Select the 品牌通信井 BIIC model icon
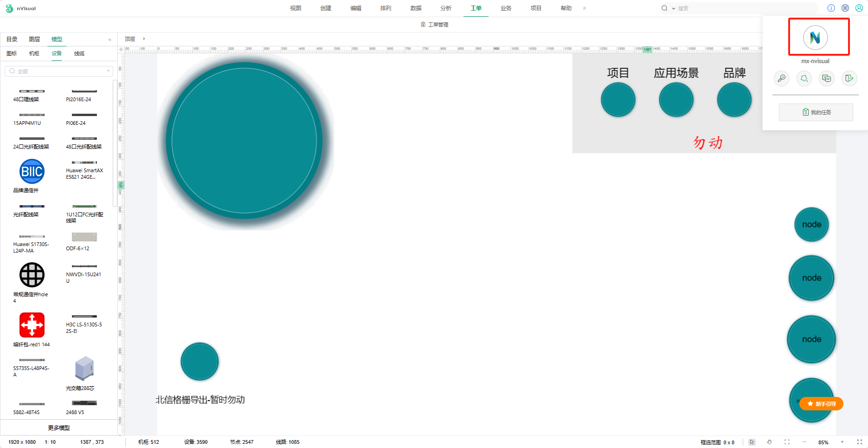 click(x=32, y=172)
